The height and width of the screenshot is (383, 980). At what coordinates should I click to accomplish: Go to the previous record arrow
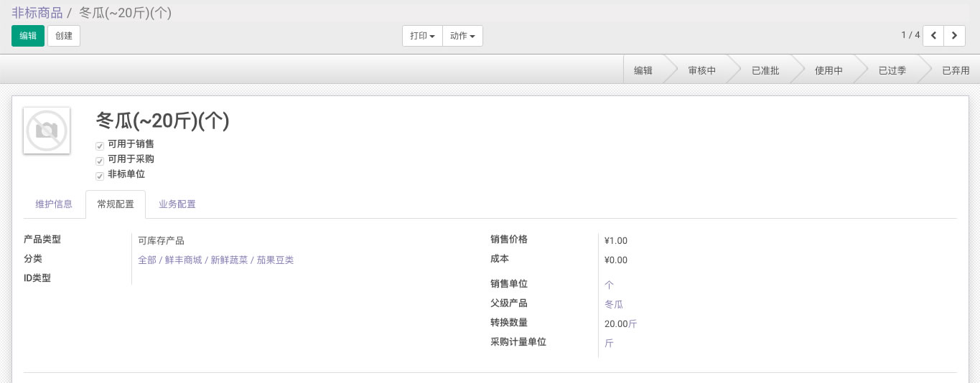tap(933, 35)
